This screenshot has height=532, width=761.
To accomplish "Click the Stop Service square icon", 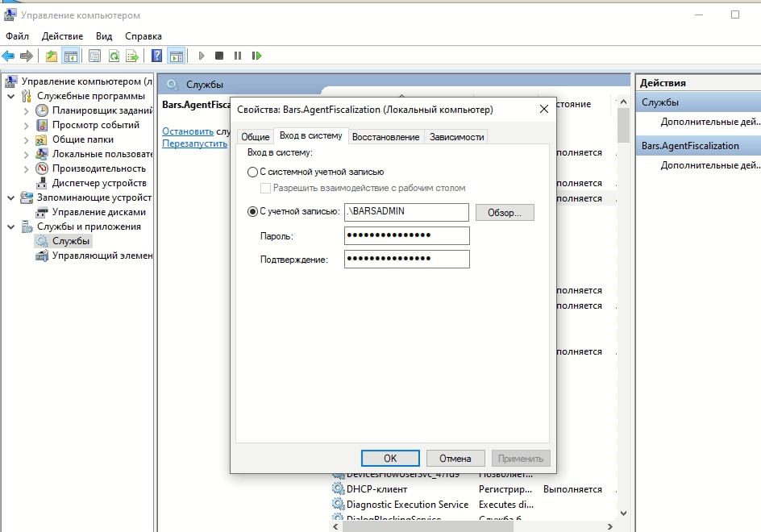I will (x=219, y=56).
